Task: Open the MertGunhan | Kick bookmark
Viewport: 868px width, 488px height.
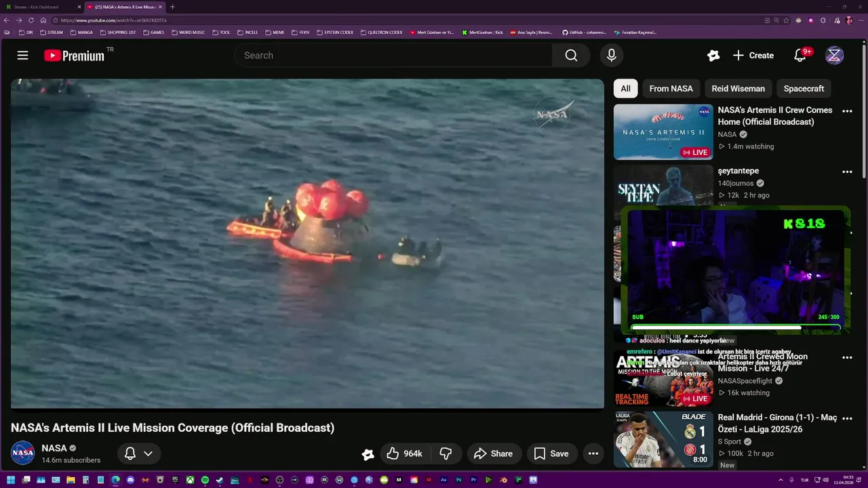Action: (x=482, y=33)
